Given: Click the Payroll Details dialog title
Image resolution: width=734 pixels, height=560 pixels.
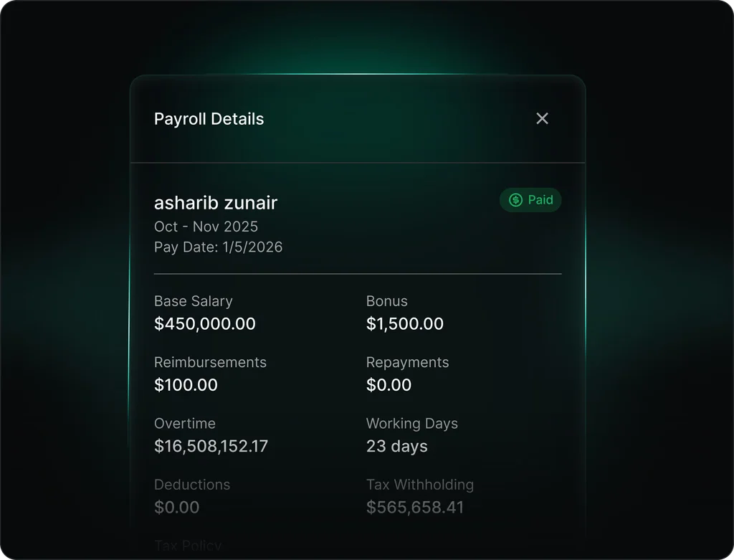Looking at the screenshot, I should click(x=209, y=118).
